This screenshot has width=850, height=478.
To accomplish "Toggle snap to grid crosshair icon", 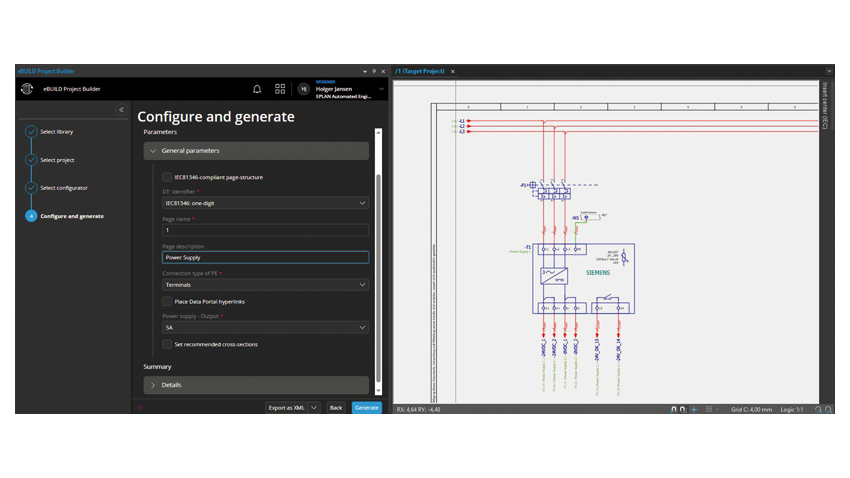I will coord(694,410).
